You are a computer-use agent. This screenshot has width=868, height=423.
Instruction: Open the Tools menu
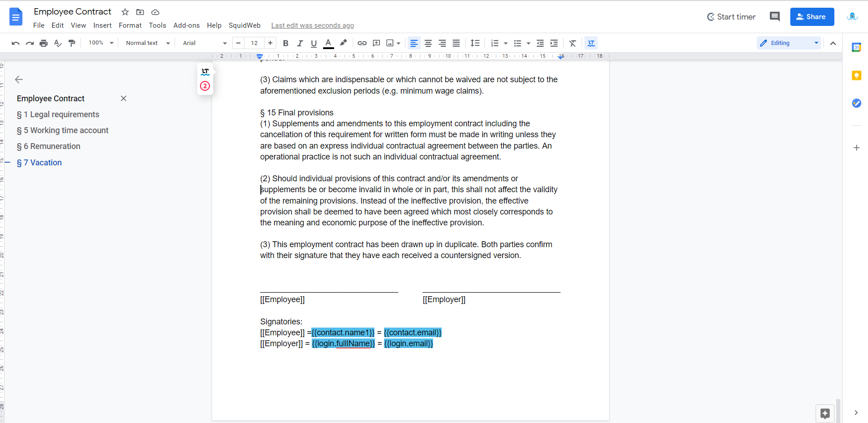[x=157, y=25]
